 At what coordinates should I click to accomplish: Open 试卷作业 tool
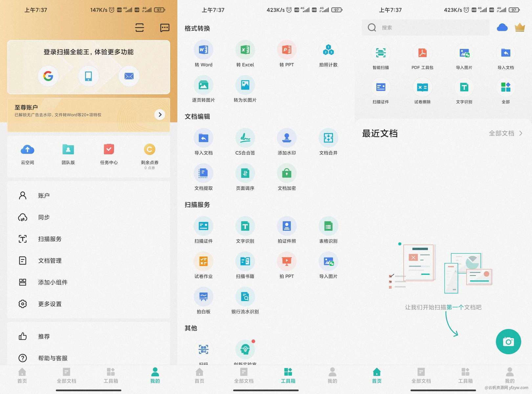pos(204,265)
